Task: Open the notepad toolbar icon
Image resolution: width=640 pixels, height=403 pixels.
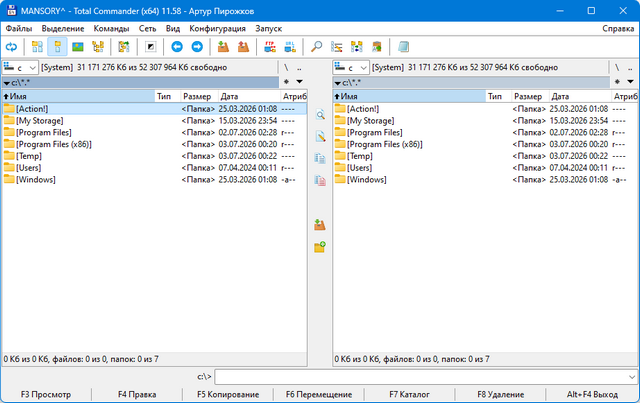Action: 403,47
